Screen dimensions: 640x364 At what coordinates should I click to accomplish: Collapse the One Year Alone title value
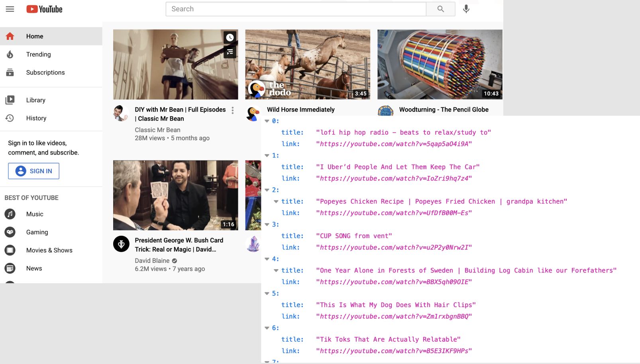pos(276,270)
